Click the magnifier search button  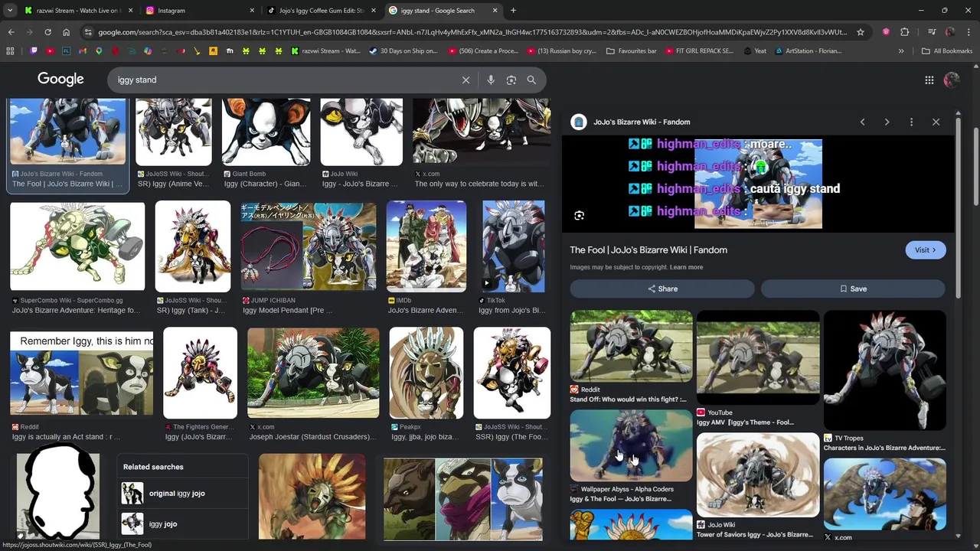coord(531,80)
